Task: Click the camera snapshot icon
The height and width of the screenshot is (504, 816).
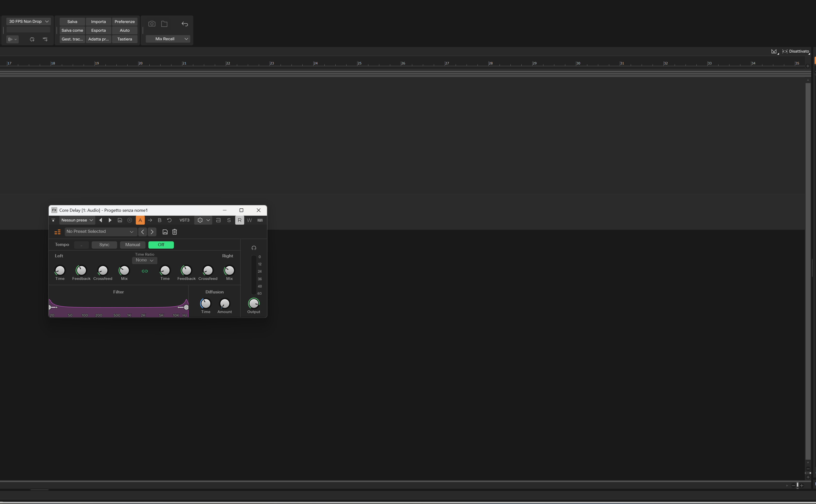Action: 152,24
